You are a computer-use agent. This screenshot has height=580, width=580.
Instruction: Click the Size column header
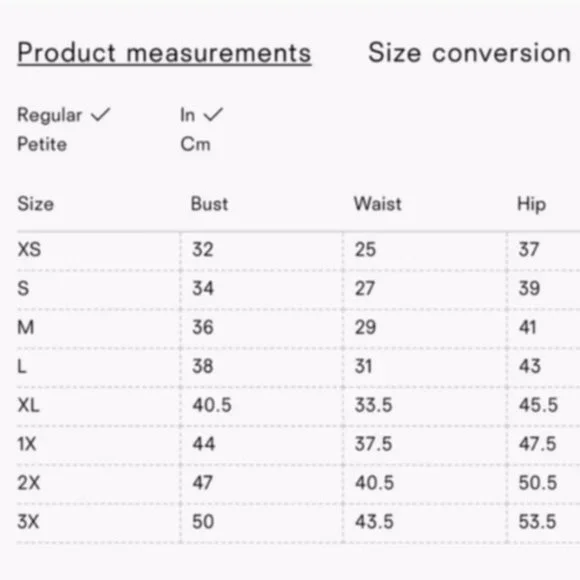click(36, 204)
